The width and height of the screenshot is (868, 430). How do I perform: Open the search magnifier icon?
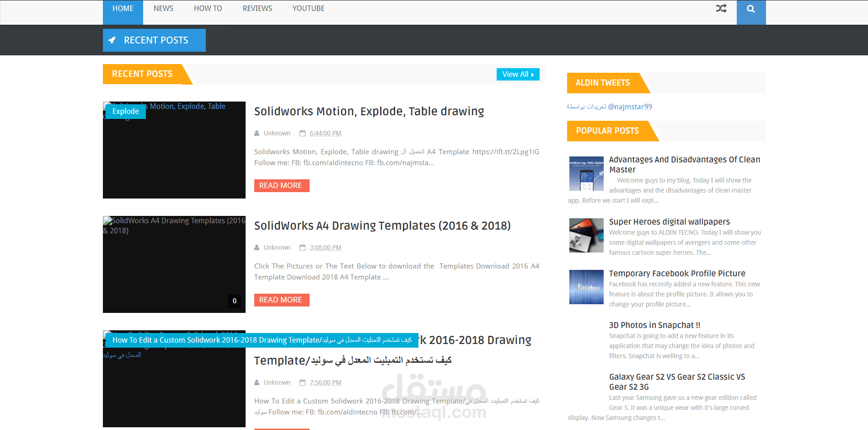point(751,9)
